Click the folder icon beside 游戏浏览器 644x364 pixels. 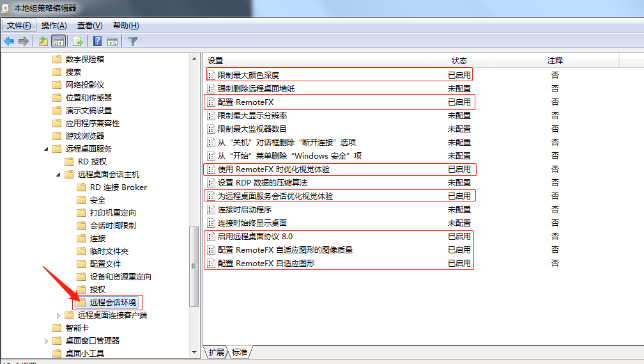click(57, 136)
